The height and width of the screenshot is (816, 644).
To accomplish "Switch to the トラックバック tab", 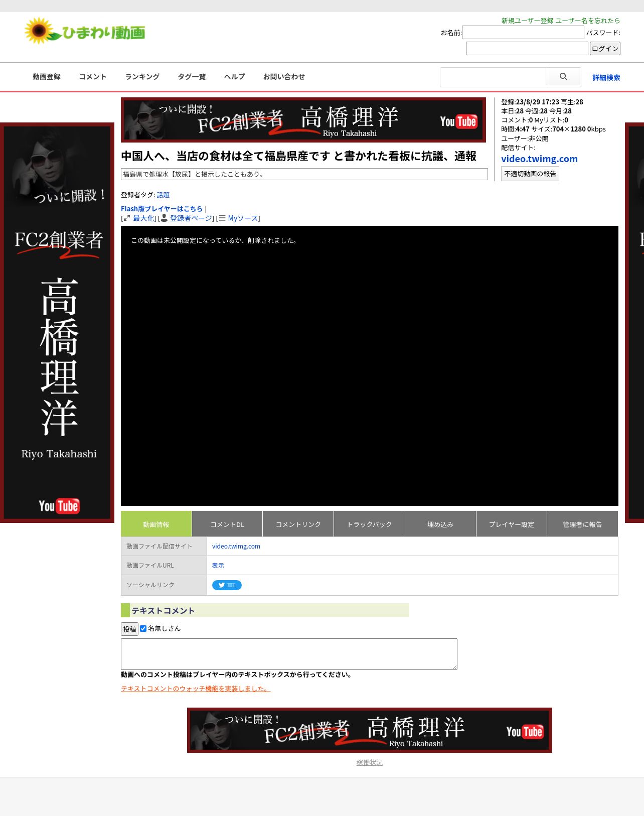I will (x=370, y=524).
